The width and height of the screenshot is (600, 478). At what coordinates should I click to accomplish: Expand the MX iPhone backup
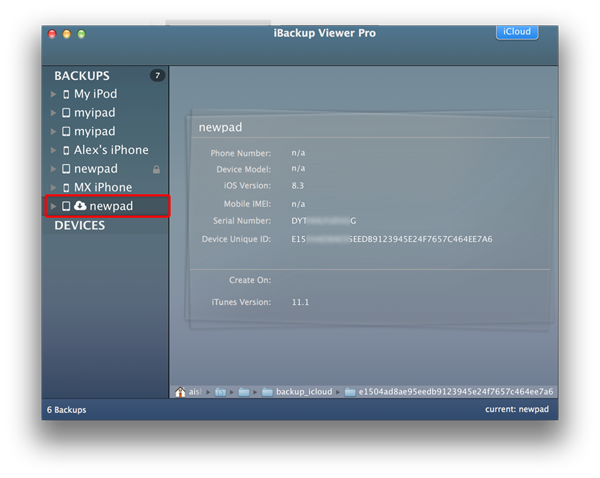[54, 188]
